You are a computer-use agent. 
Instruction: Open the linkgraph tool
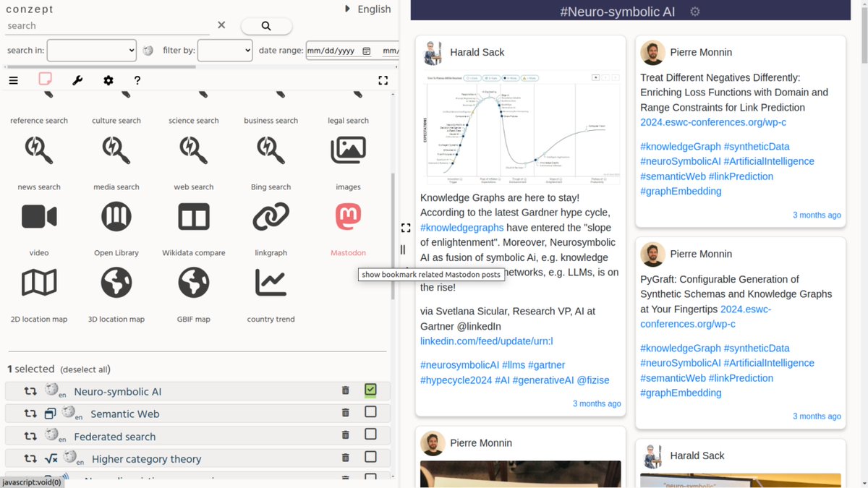coord(271,216)
